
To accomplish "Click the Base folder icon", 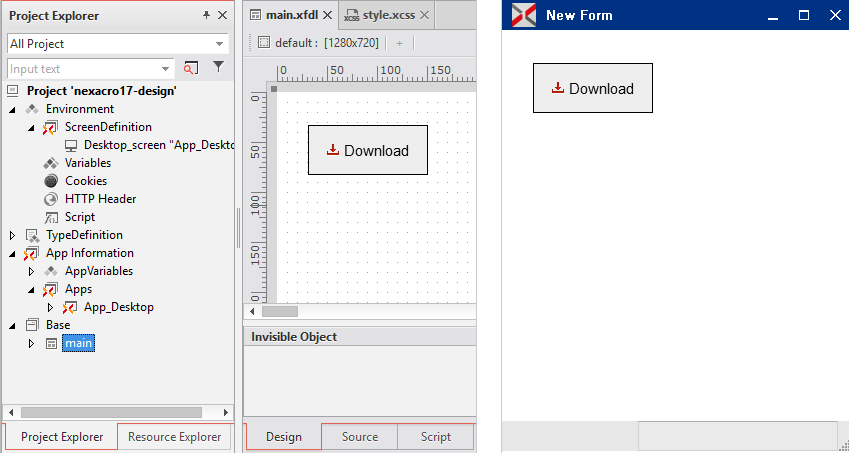I will pos(32,325).
